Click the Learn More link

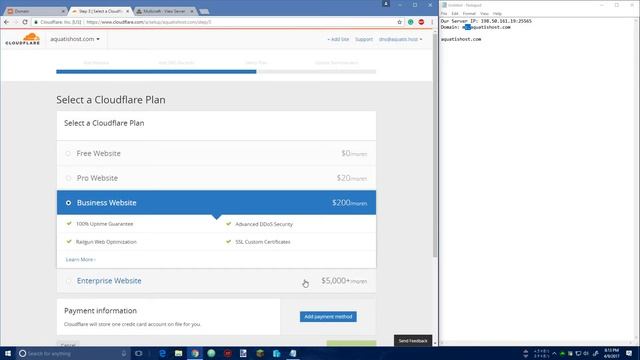[x=80, y=260]
